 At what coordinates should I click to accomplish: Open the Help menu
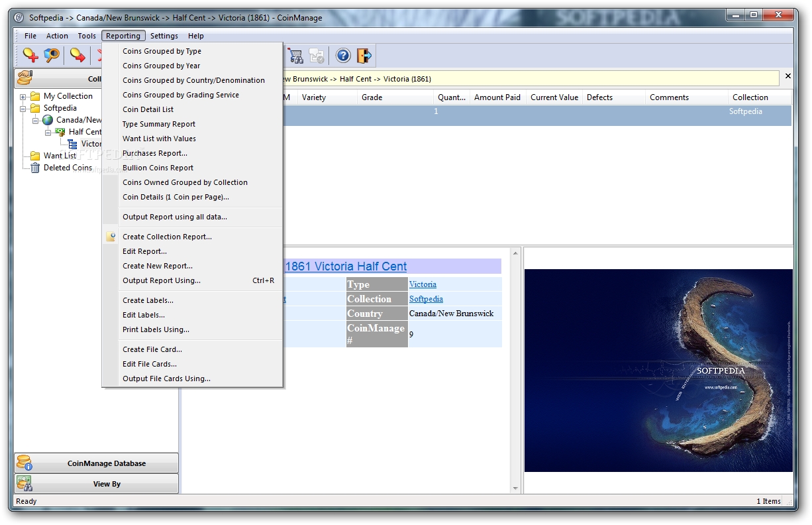[195, 36]
